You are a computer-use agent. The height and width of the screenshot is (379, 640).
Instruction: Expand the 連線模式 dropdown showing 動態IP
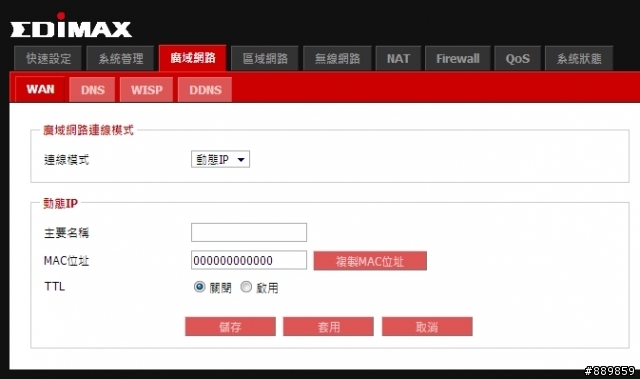220,159
